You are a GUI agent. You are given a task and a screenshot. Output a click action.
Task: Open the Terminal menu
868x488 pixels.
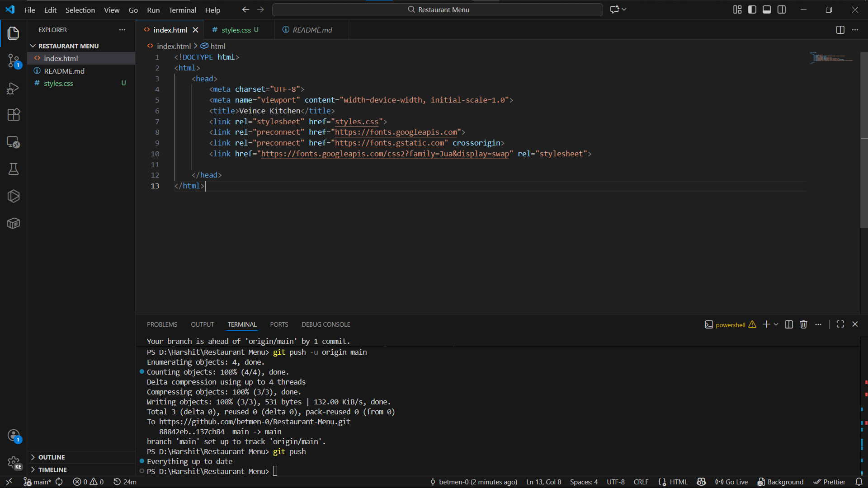pyautogui.click(x=182, y=10)
